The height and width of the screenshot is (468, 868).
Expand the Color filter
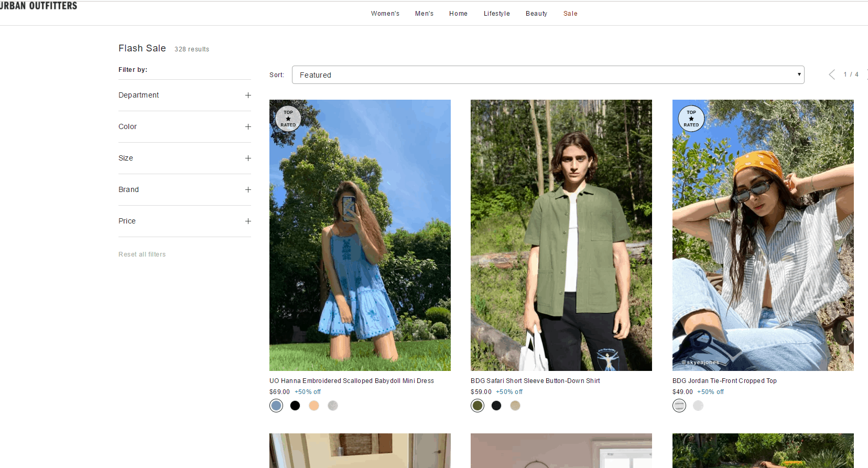[185, 126]
